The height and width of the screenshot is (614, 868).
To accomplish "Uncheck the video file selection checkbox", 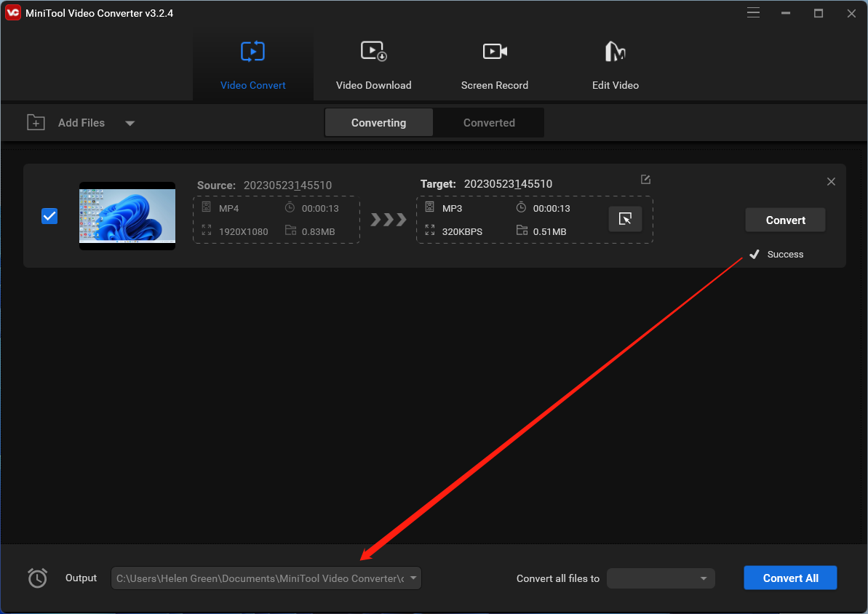I will tap(49, 216).
